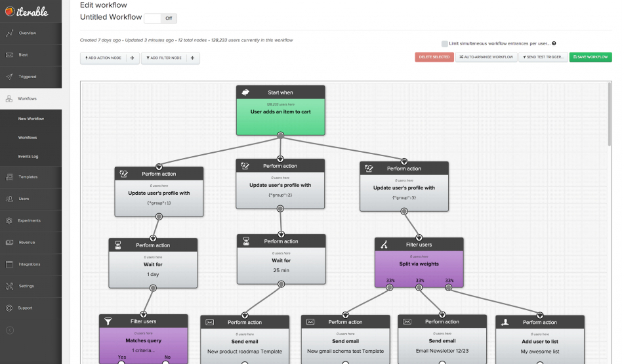The height and width of the screenshot is (364, 622).
Task: Save the workflow with the green button
Action: (591, 57)
